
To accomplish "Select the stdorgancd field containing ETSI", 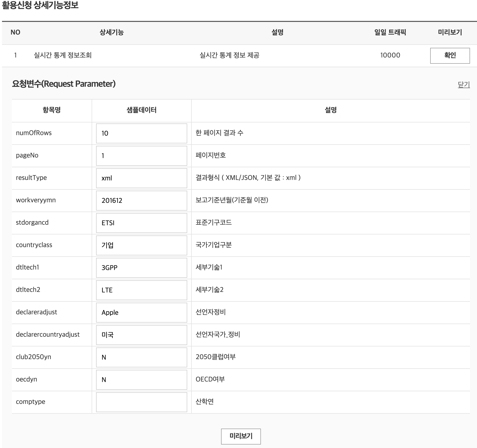I will [x=141, y=223].
